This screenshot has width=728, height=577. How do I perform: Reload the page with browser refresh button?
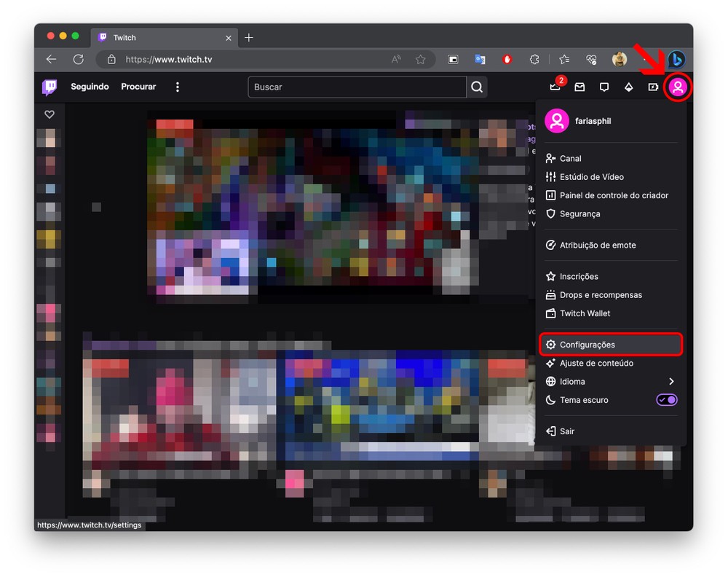[78, 60]
